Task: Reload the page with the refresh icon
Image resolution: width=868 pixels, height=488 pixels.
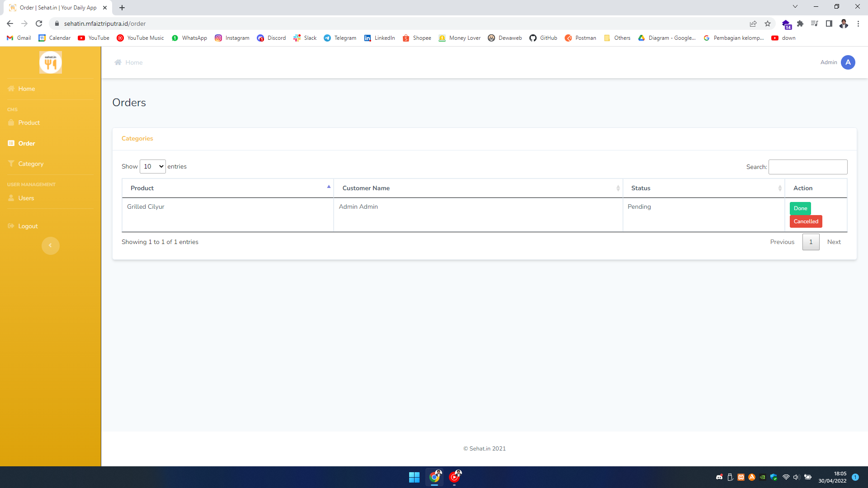Action: (39, 23)
